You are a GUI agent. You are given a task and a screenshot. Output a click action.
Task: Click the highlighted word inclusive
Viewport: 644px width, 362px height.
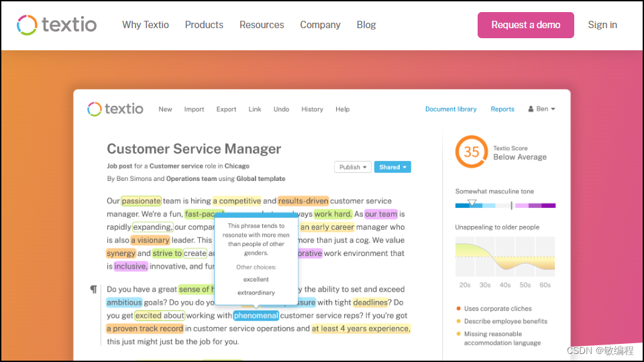tap(131, 266)
